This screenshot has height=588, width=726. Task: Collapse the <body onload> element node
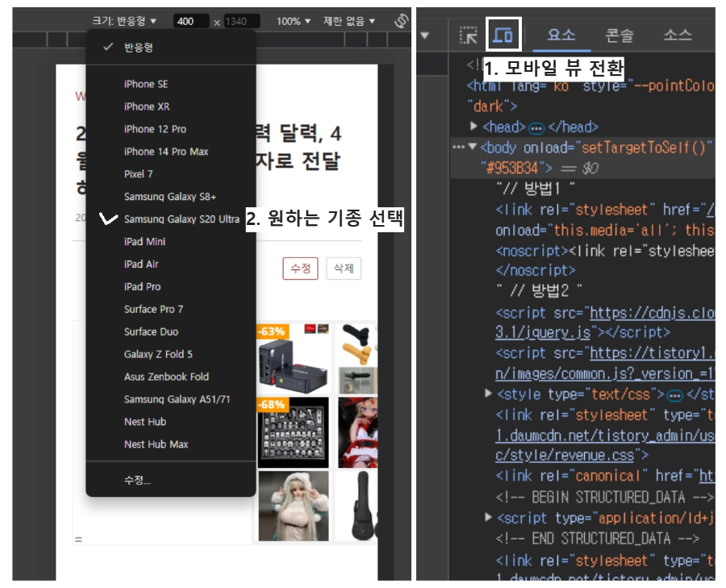click(472, 146)
